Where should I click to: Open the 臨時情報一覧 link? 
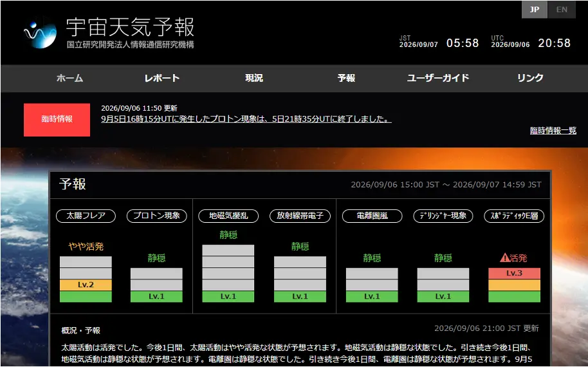(553, 131)
